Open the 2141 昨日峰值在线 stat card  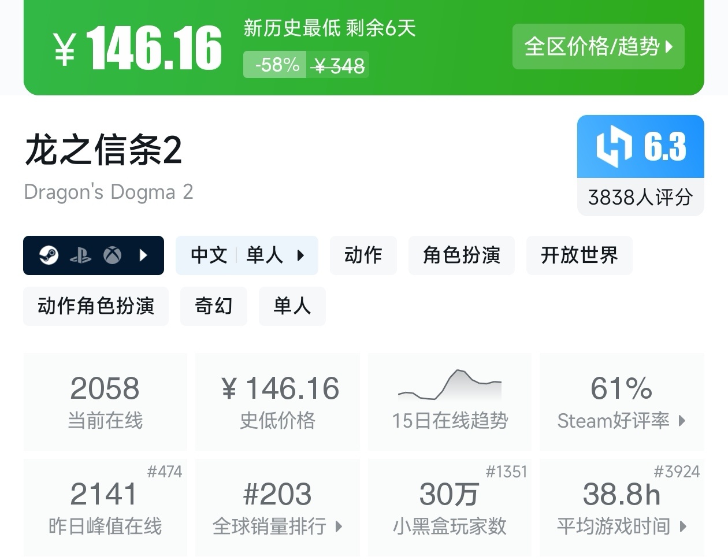(105, 507)
